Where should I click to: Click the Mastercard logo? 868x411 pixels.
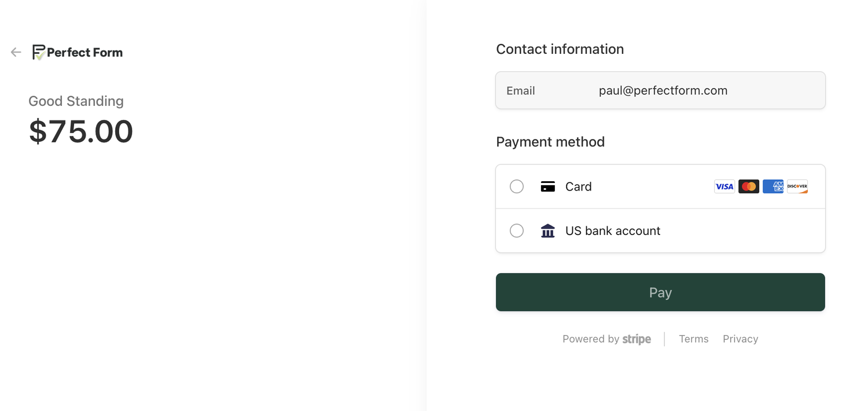point(749,186)
